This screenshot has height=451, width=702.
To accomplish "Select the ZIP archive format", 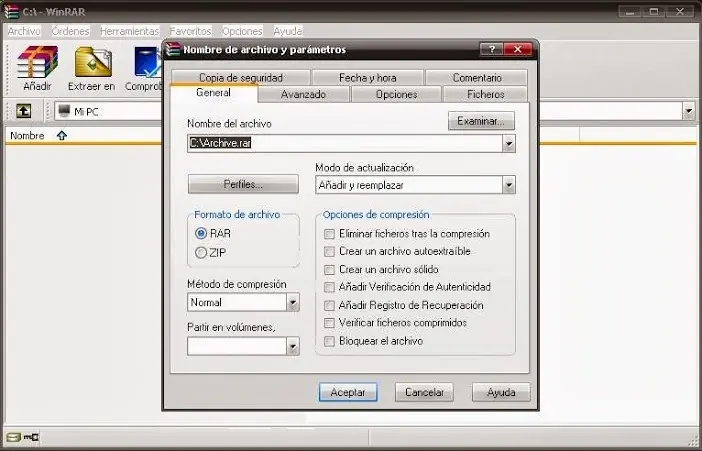I will pyautogui.click(x=201, y=253).
